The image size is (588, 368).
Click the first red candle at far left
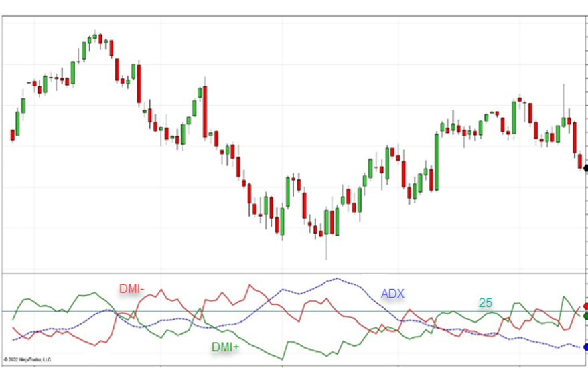pos(12,135)
